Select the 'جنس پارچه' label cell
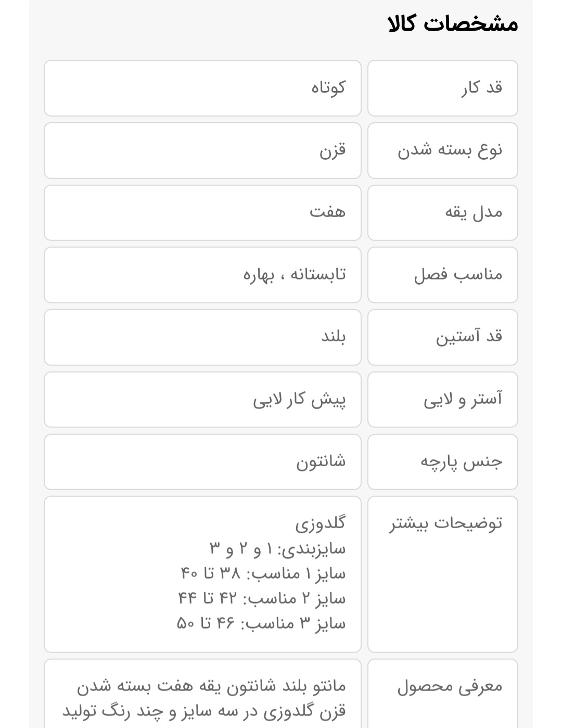This screenshot has width=562, height=728. pyautogui.click(x=442, y=462)
